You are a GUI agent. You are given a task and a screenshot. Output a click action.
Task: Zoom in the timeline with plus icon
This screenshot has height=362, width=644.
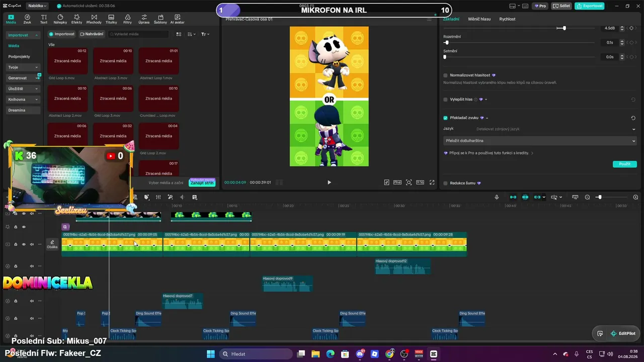[635, 197]
